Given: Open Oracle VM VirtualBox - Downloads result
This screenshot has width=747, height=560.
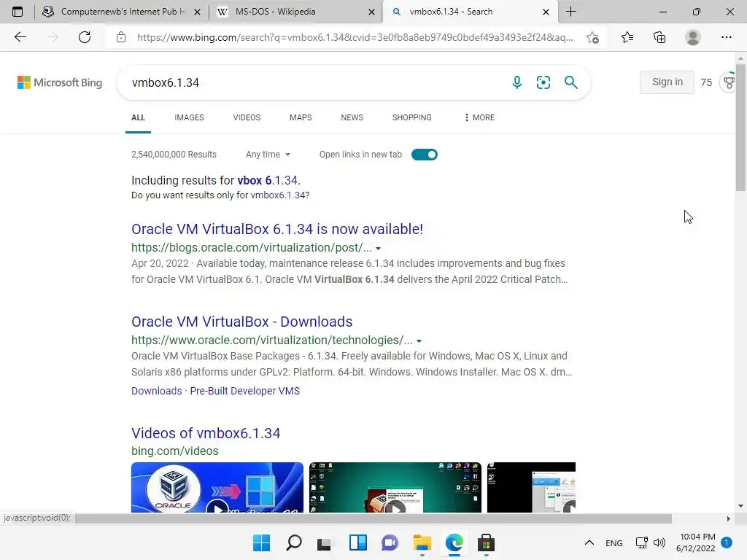Looking at the screenshot, I should (x=242, y=322).
